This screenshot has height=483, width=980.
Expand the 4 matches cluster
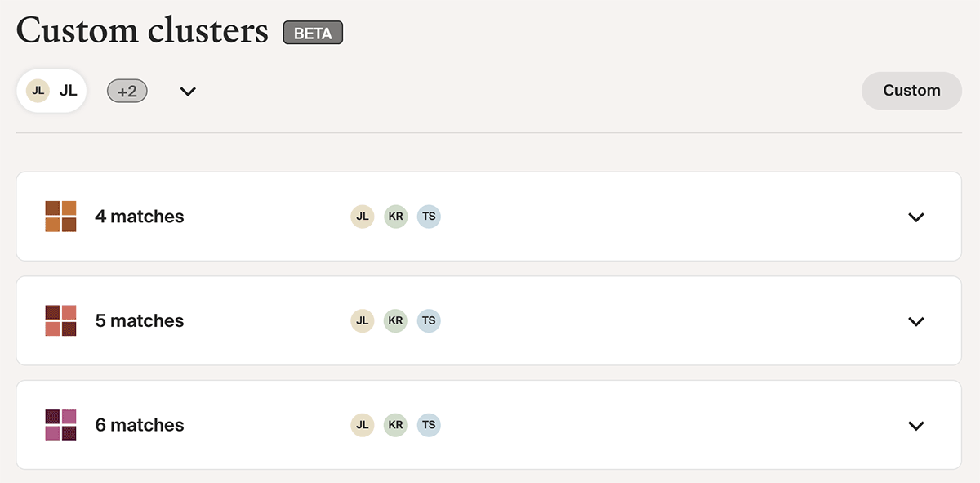(x=916, y=217)
